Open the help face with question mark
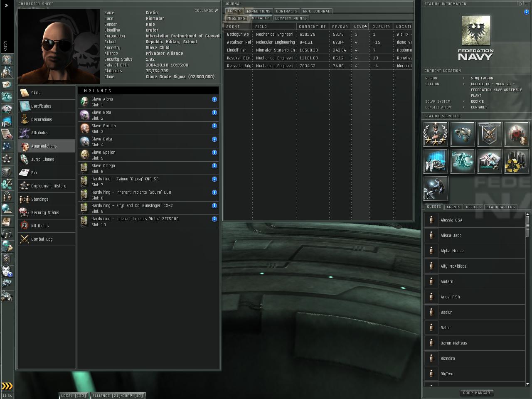 (x=7, y=271)
